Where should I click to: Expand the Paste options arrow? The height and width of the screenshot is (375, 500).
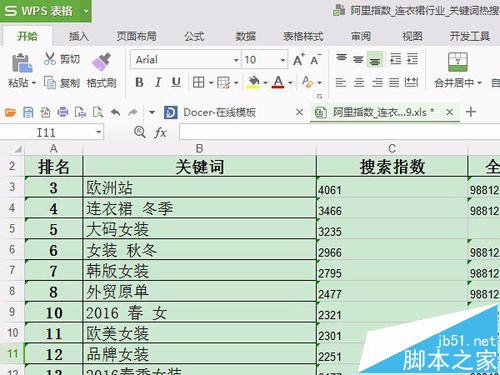[33, 82]
